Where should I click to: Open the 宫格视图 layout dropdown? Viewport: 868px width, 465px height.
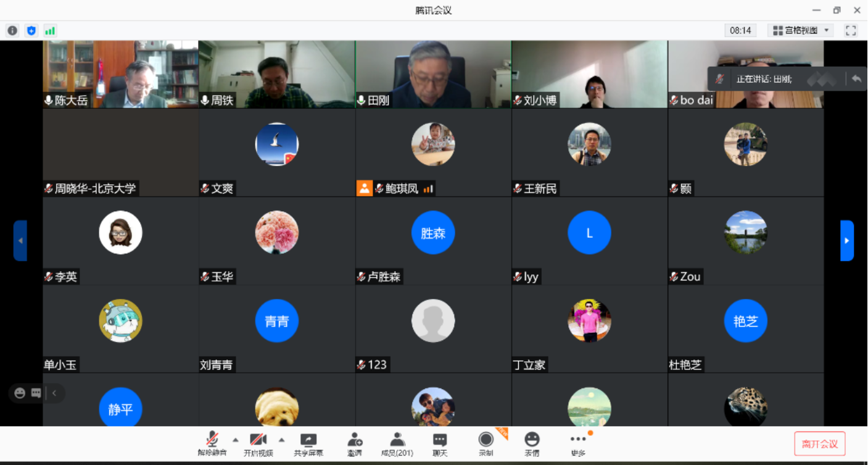[800, 30]
